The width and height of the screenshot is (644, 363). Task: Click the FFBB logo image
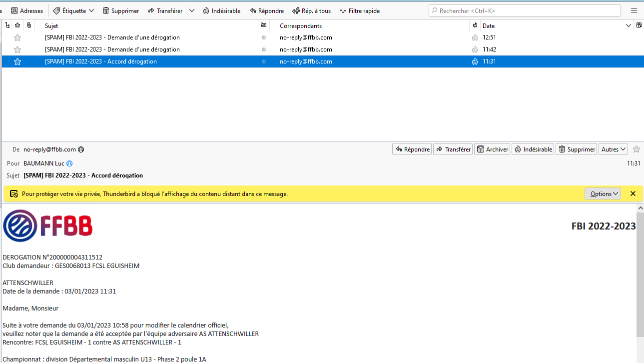(x=48, y=226)
